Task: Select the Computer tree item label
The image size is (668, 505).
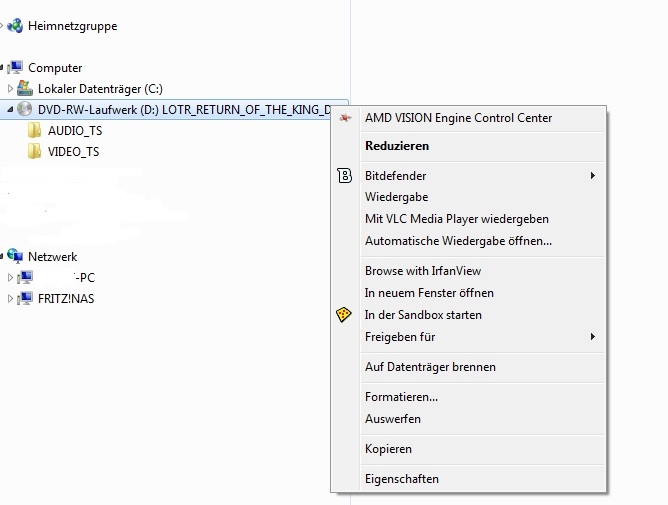Action: point(55,68)
